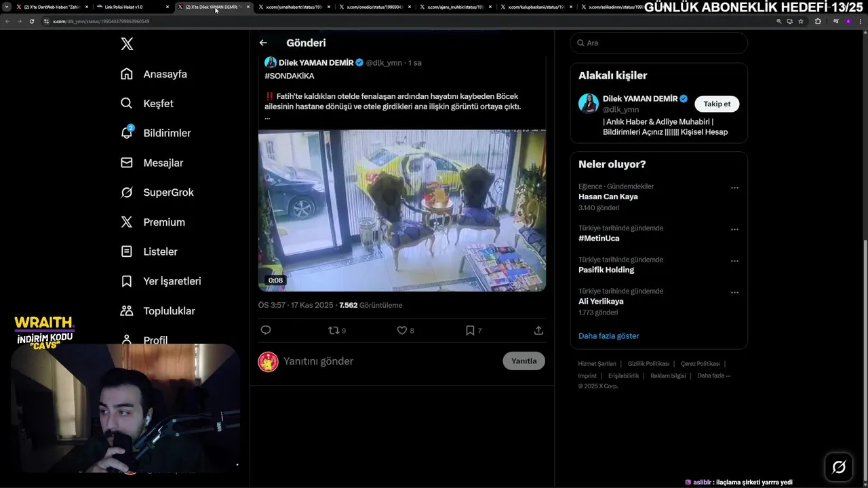868x488 pixels.
Task: Open the browser extensions puzzle icon
Action: 818,21
